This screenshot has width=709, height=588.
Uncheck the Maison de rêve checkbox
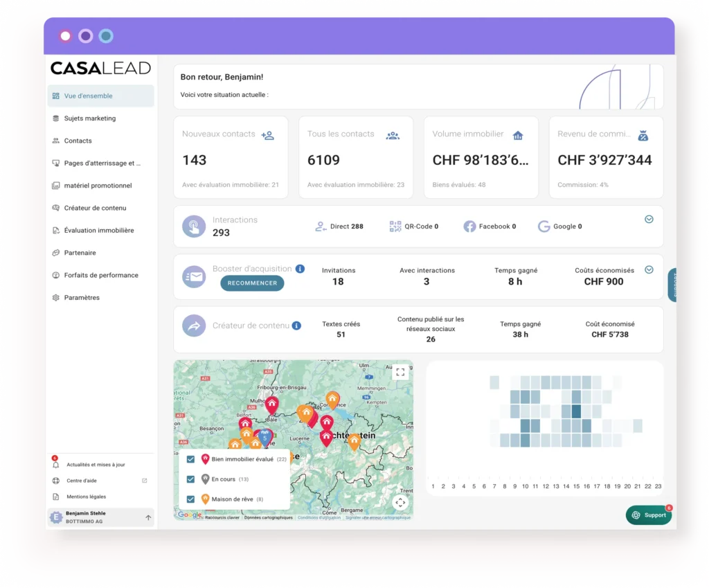(x=190, y=499)
